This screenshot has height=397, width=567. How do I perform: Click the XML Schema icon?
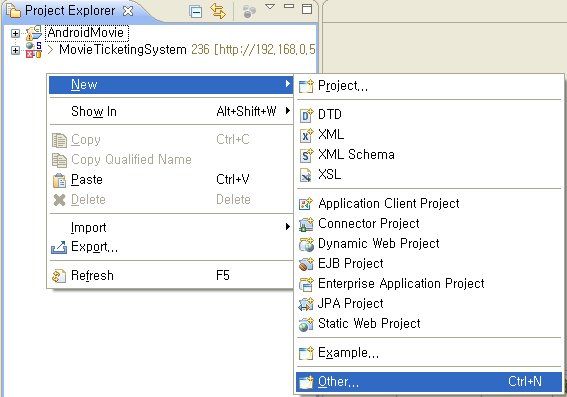point(306,155)
